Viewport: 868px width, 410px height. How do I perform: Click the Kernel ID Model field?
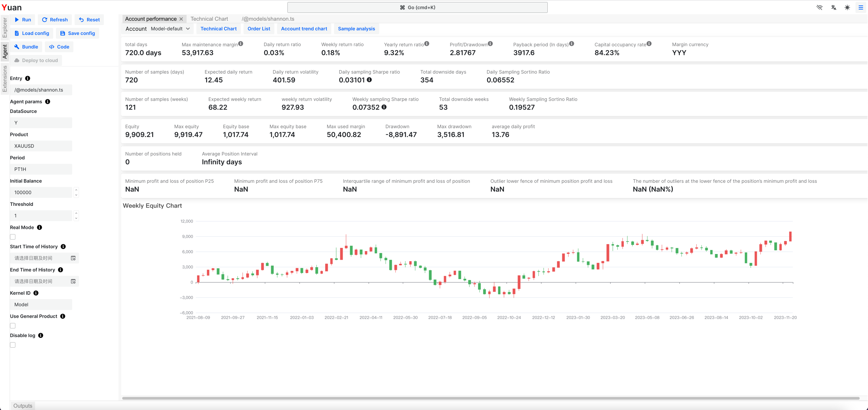click(41, 305)
